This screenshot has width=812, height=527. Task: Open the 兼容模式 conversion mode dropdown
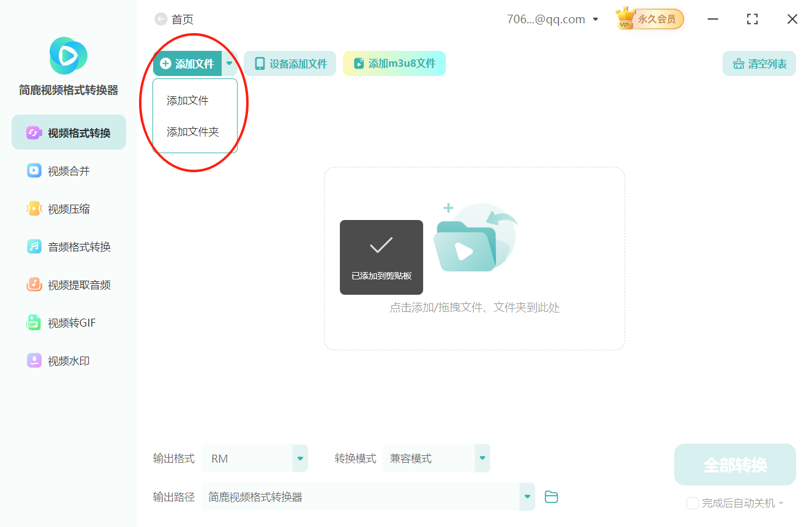click(482, 458)
